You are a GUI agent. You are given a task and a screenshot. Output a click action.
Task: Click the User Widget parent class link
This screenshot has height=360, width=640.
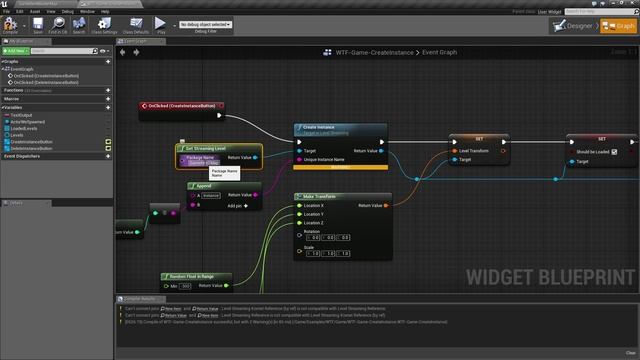tap(549, 12)
